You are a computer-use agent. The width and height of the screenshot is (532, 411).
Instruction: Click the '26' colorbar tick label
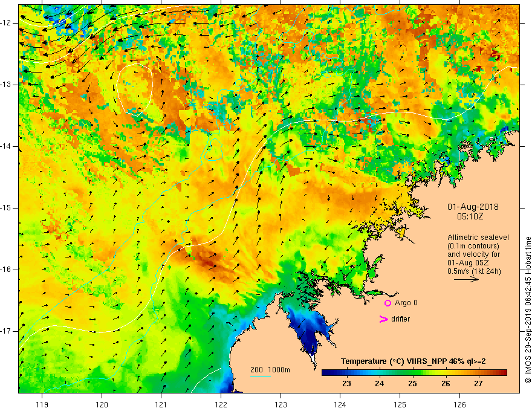446,384
